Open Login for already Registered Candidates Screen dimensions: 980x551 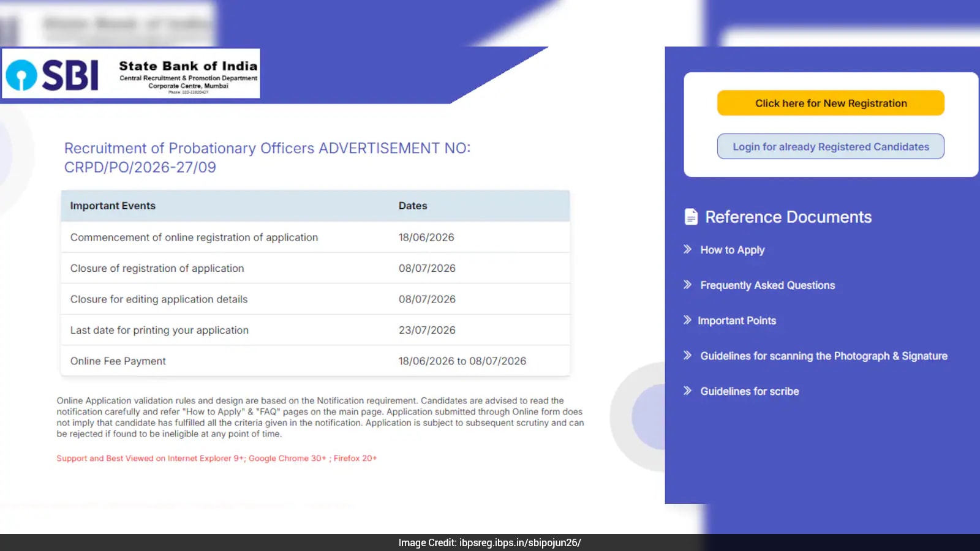pyautogui.click(x=831, y=146)
